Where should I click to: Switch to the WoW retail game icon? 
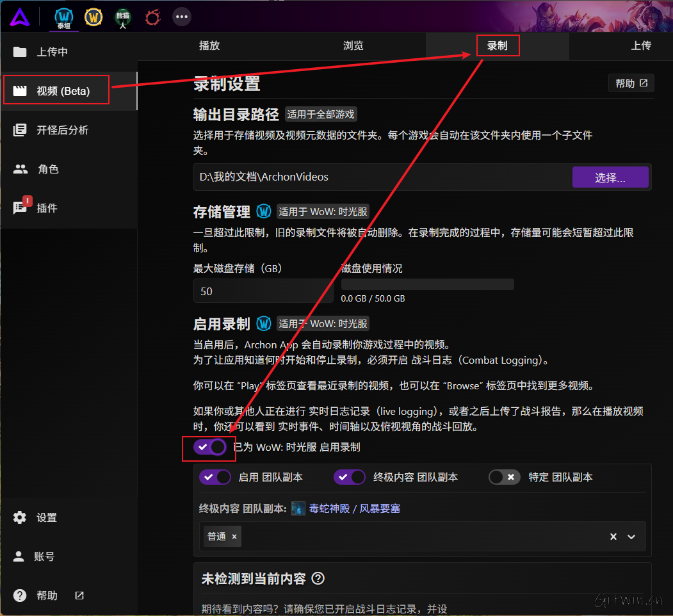pos(93,17)
